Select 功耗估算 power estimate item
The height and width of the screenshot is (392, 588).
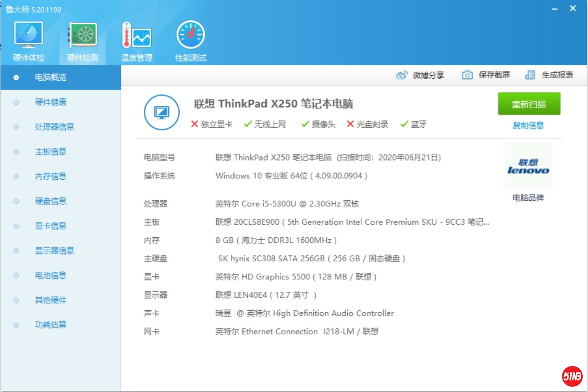click(x=51, y=325)
